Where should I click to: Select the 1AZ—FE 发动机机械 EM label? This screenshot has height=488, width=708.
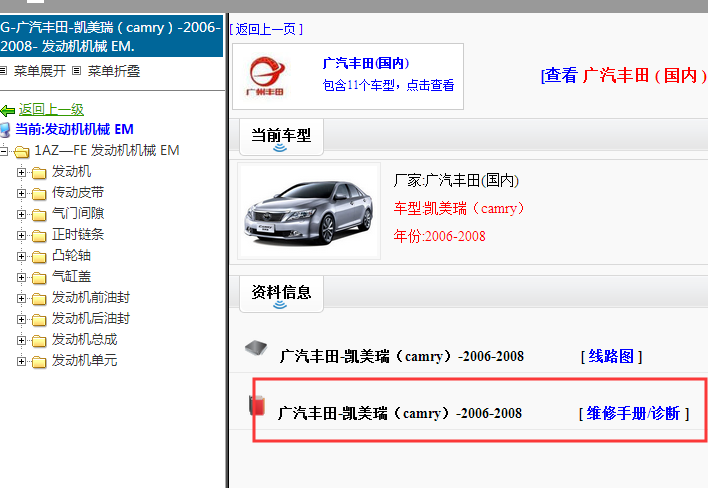[x=107, y=150]
